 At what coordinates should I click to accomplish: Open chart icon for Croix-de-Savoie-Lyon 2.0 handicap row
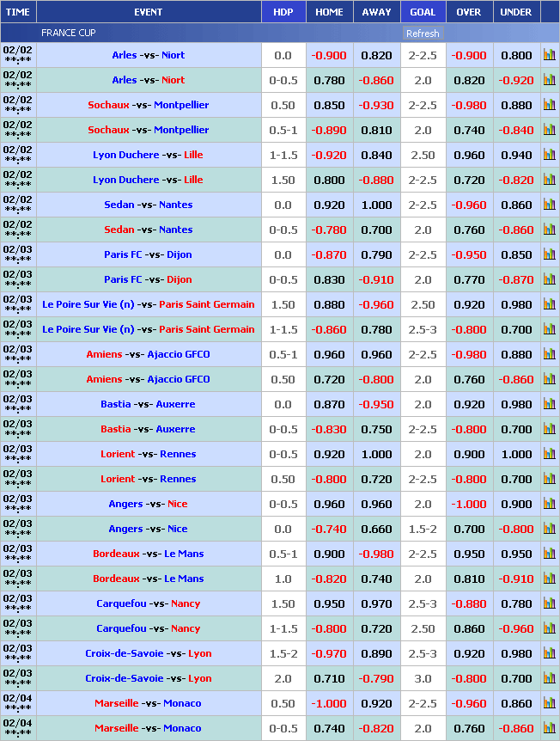pyautogui.click(x=549, y=678)
